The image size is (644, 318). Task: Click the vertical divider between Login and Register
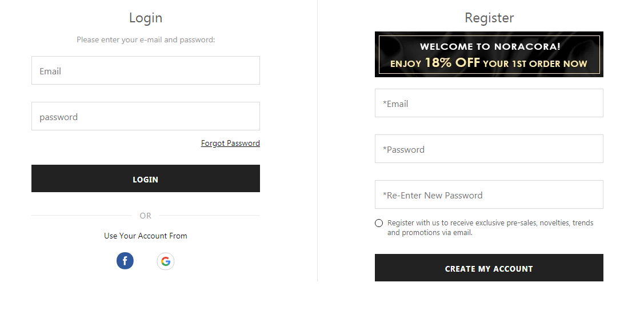tap(318, 143)
